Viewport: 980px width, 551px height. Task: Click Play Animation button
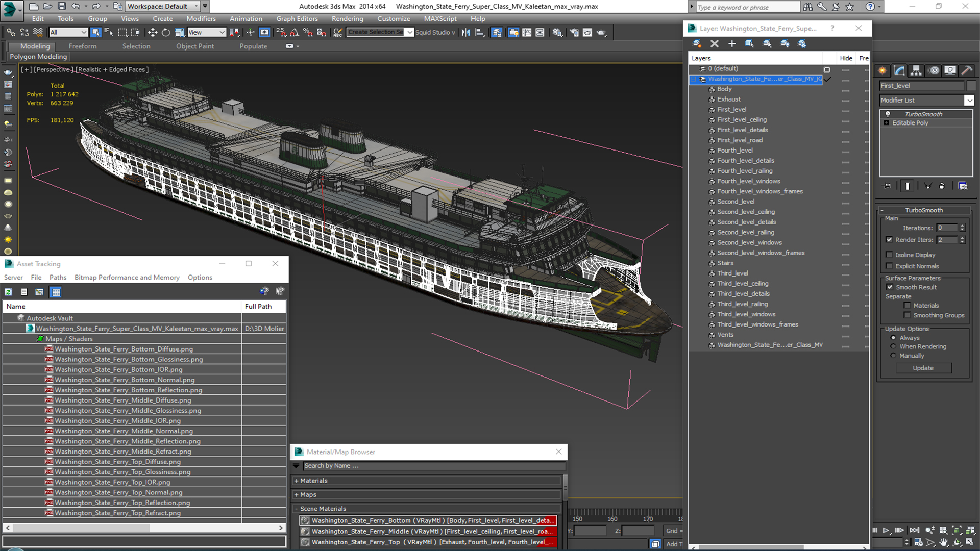point(886,531)
